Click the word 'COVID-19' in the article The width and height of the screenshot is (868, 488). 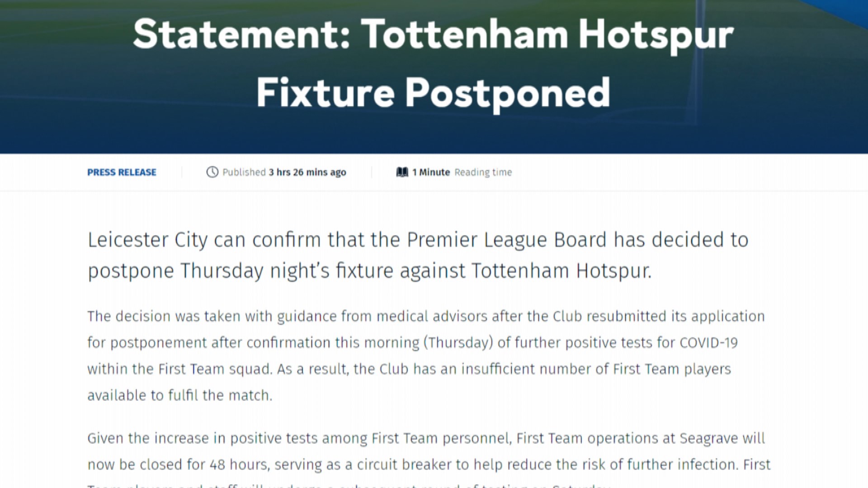coord(708,343)
